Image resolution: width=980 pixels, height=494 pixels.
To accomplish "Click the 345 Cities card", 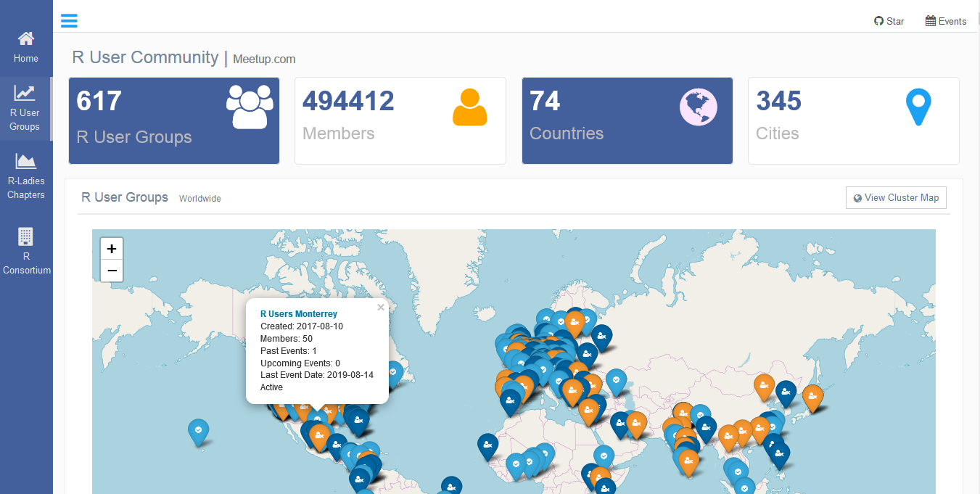I will 854,120.
